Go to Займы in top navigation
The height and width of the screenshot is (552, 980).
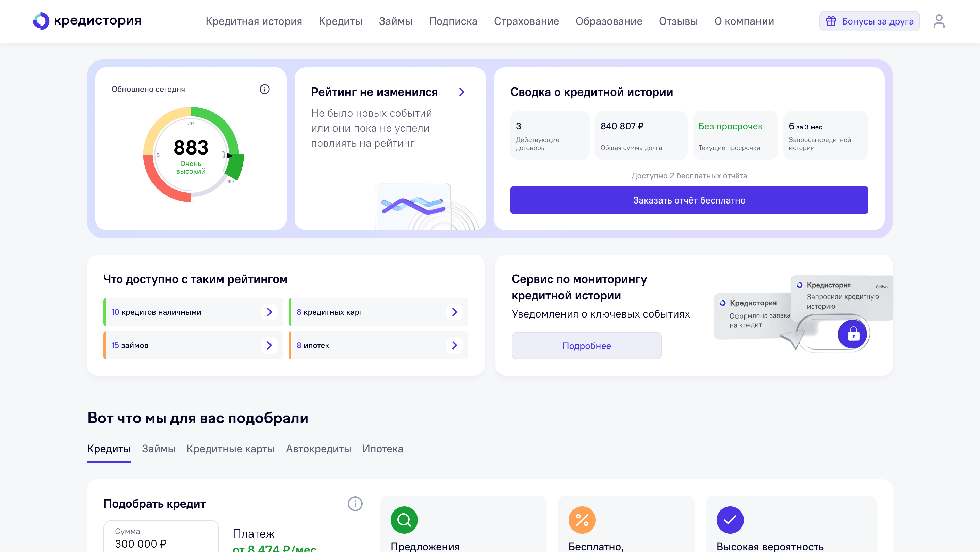pos(396,21)
